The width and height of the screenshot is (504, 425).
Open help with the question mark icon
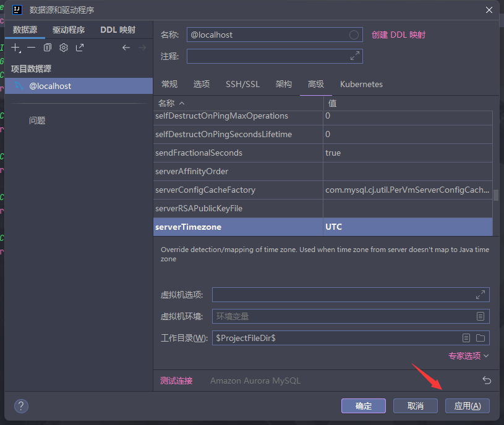[x=22, y=406]
